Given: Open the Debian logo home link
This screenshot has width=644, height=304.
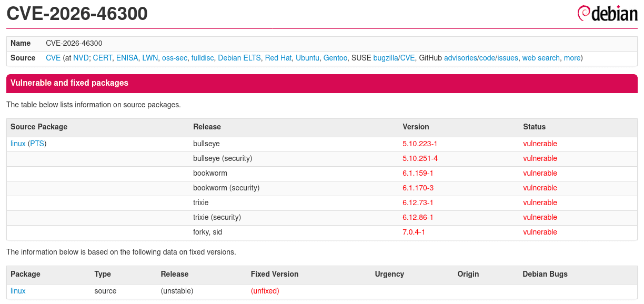Looking at the screenshot, I should (x=607, y=13).
